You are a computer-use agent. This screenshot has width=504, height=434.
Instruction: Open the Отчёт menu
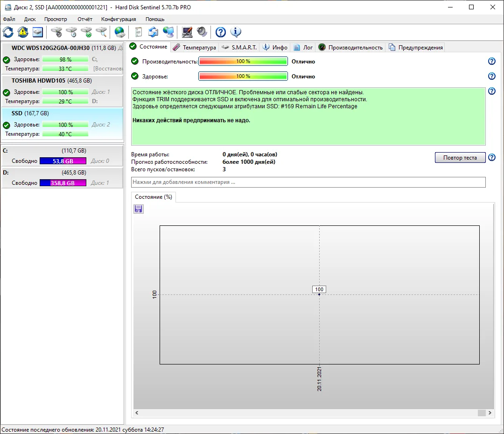coord(85,19)
